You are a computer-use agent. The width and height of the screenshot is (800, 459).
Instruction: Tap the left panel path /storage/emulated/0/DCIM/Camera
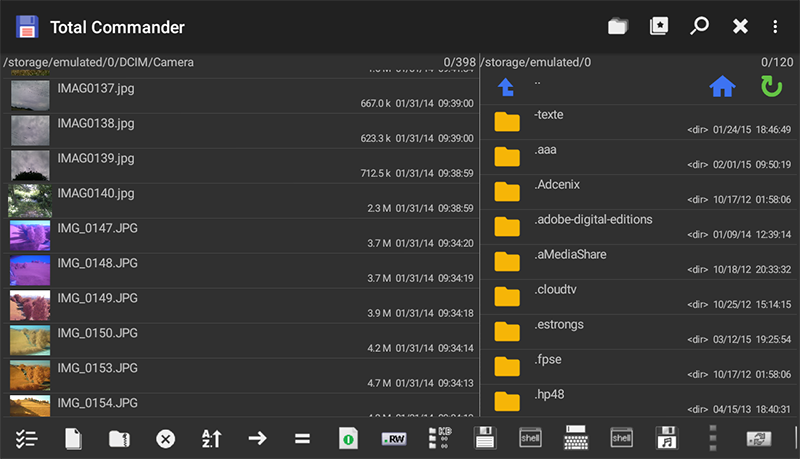(98, 62)
